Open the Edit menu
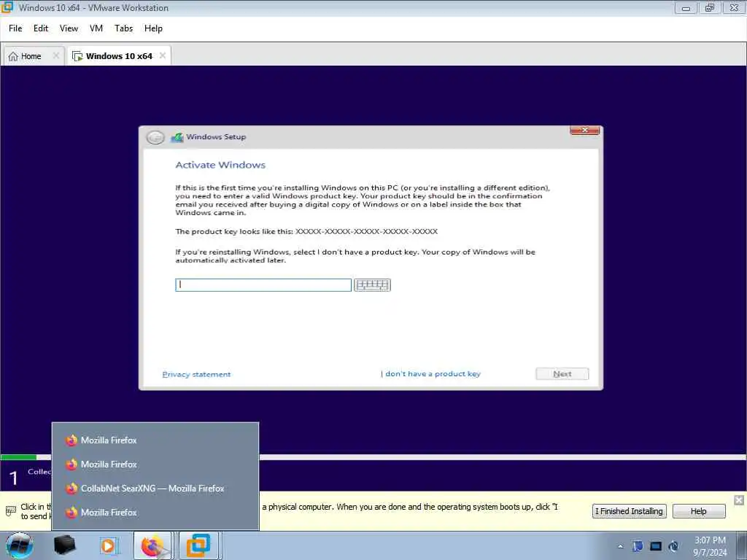Image resolution: width=747 pixels, height=560 pixels. point(41,28)
